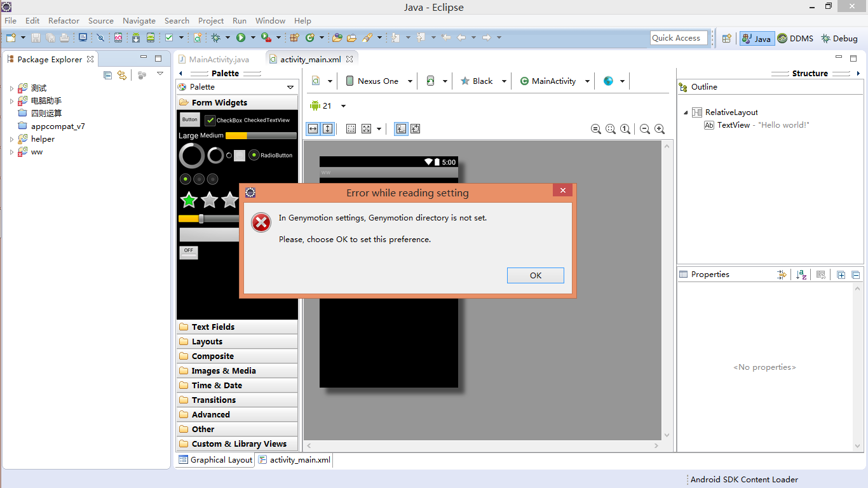Select the TextView "Hello world!" outline item
This screenshot has width=868, height=488.
pyautogui.click(x=756, y=125)
